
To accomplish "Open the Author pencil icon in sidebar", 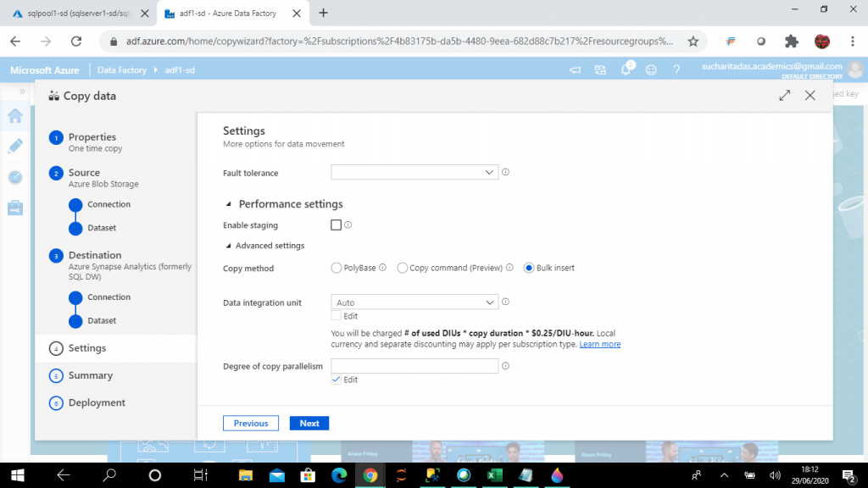I will click(x=15, y=146).
